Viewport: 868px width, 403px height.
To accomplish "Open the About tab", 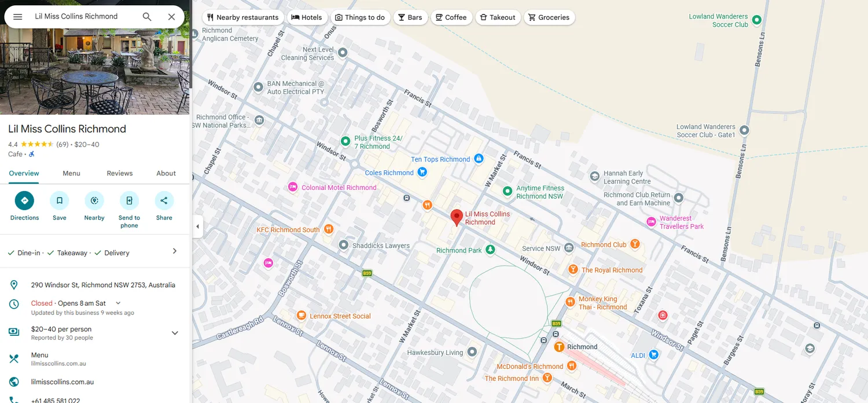I will coord(166,173).
